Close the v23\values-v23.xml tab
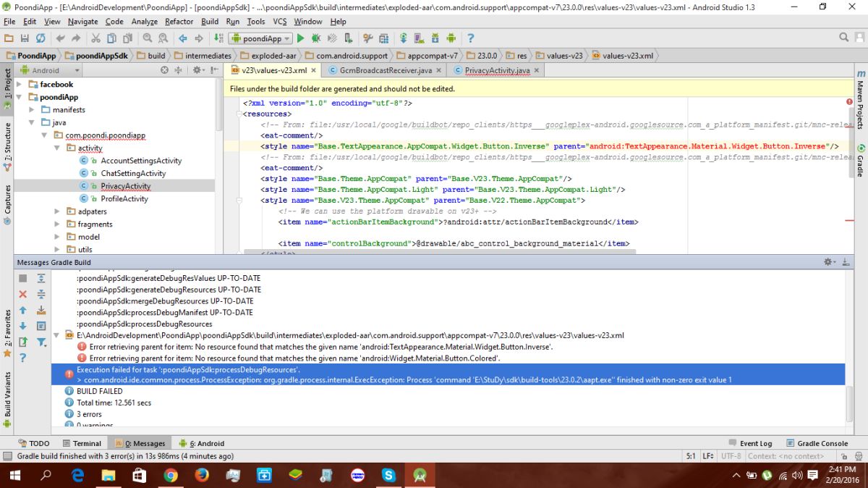 click(313, 70)
